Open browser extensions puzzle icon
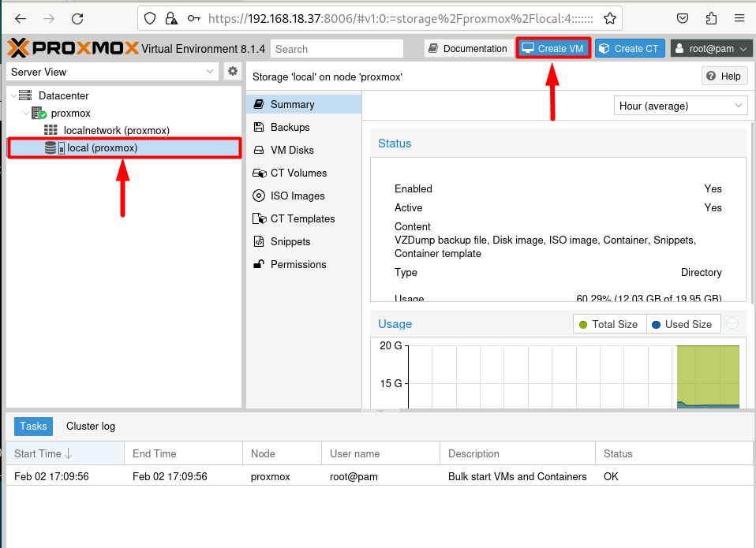The image size is (756, 548). [711, 19]
